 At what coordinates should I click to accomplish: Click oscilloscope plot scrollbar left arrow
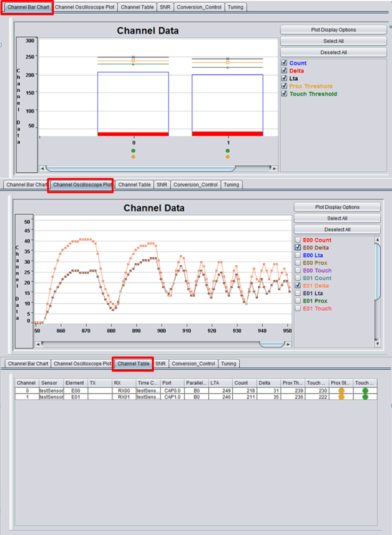(x=38, y=344)
